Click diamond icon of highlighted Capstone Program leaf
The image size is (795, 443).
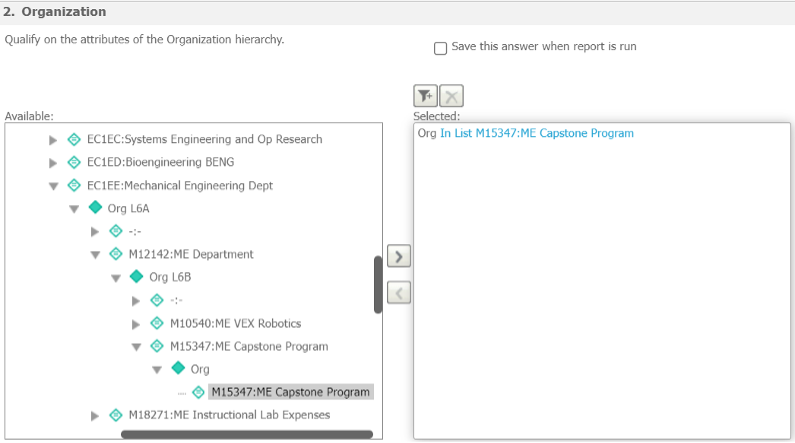[x=198, y=392]
